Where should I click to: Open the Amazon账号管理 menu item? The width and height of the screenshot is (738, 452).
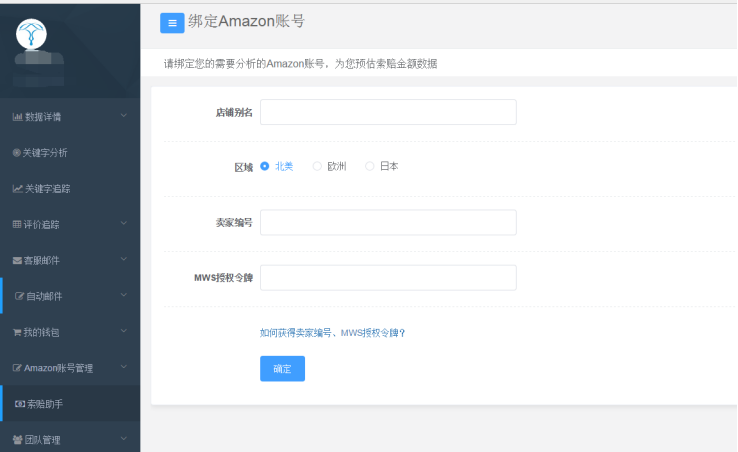70,368
